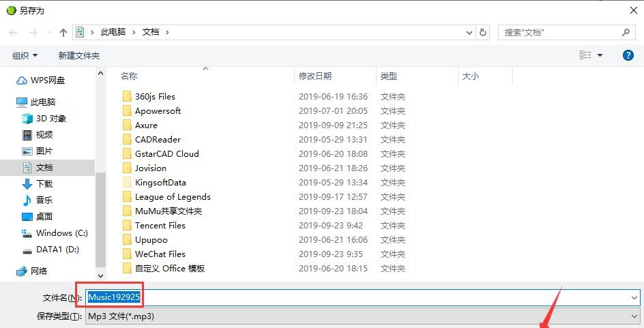
Task: Click navigation pane scrollbar down arrow
Action: tap(101, 276)
